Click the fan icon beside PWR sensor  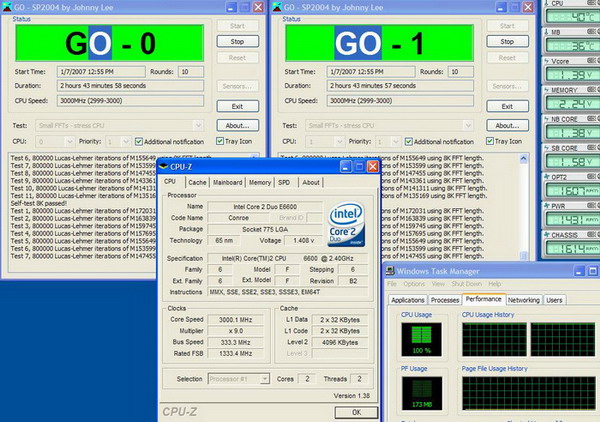(547, 206)
